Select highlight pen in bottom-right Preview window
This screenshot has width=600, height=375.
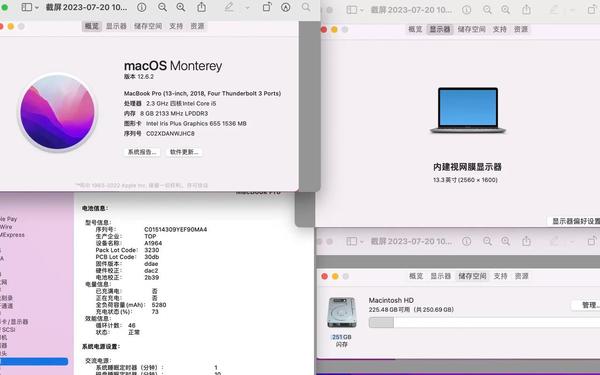pos(554,241)
